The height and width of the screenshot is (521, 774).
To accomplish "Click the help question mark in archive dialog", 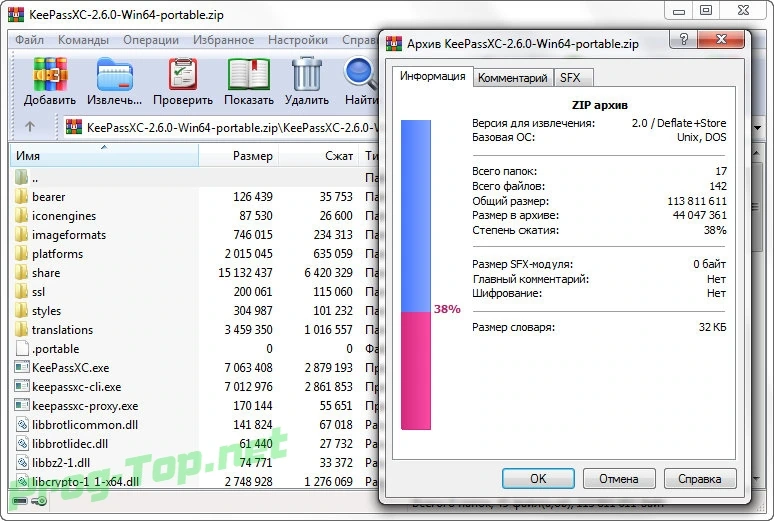I will click(684, 39).
